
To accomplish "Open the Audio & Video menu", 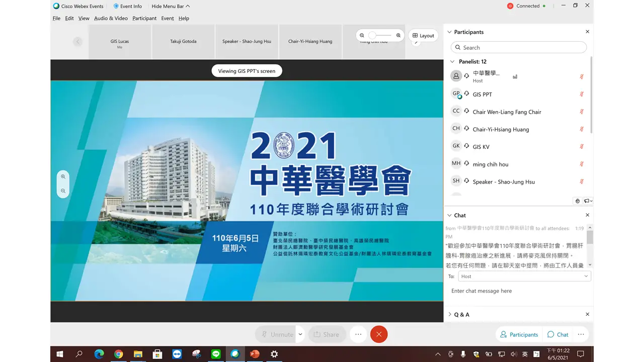I will 111,18.
